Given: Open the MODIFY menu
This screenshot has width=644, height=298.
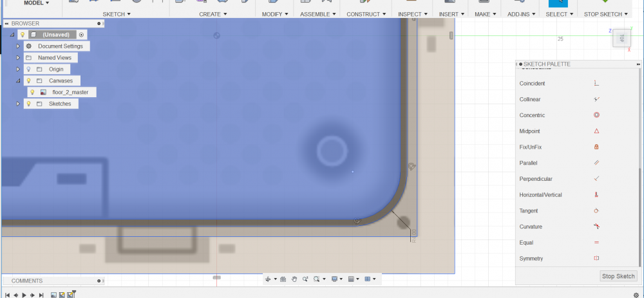Looking at the screenshot, I should point(275,14).
